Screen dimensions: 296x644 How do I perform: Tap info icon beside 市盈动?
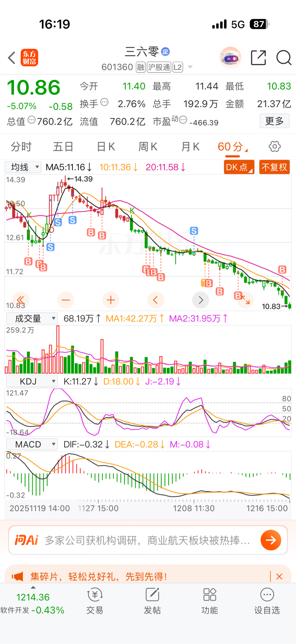pos(183,120)
